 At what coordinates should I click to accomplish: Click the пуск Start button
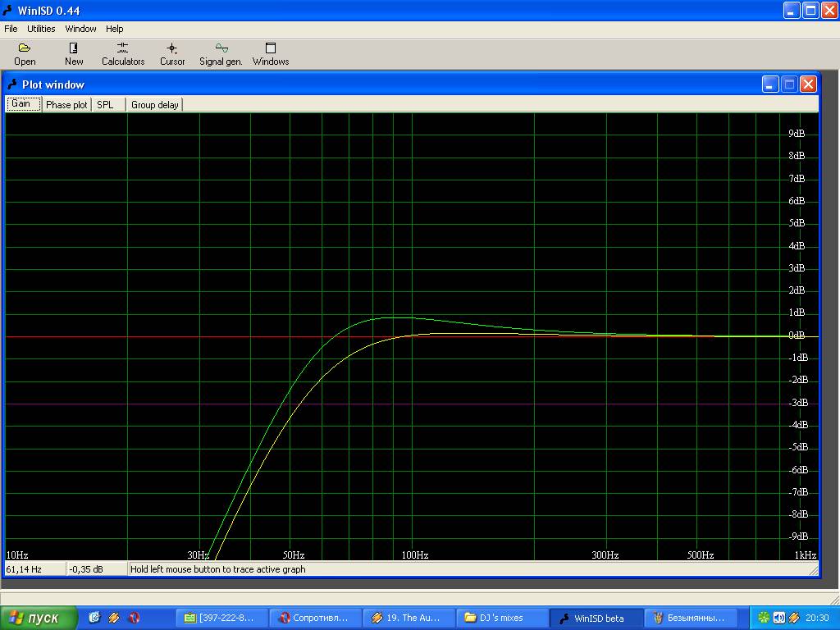pos(39,618)
